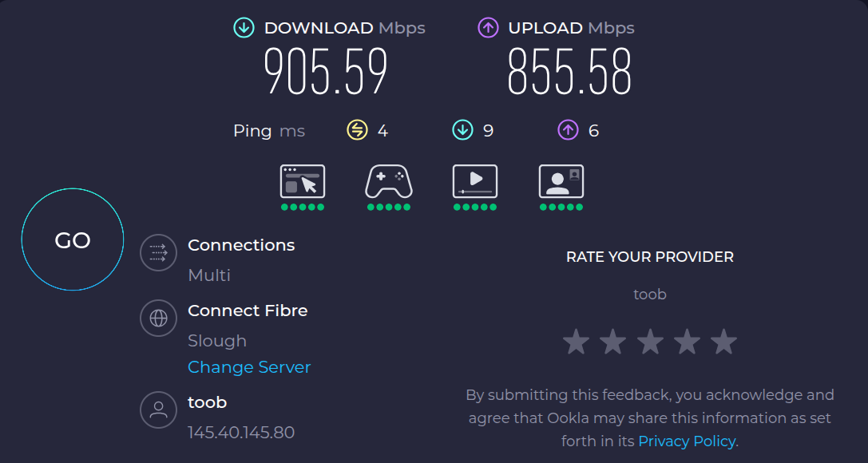Viewport: 868px width, 463px height.
Task: Click the globe server icon
Action: 158,319
